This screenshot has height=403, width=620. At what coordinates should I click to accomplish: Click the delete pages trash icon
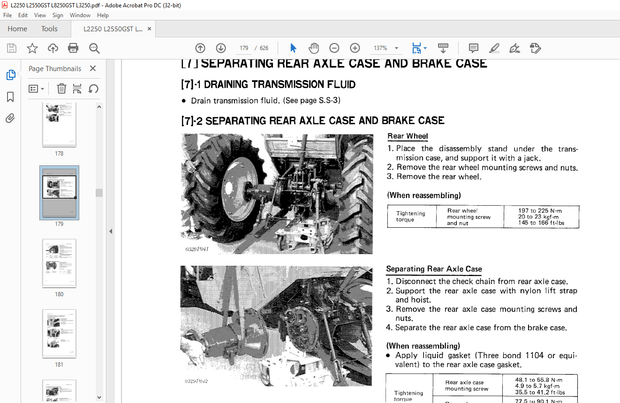pyautogui.click(x=61, y=89)
